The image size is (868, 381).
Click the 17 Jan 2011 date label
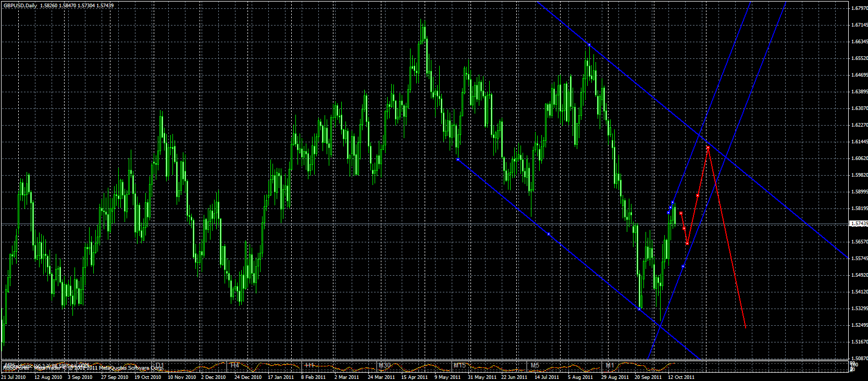click(281, 377)
